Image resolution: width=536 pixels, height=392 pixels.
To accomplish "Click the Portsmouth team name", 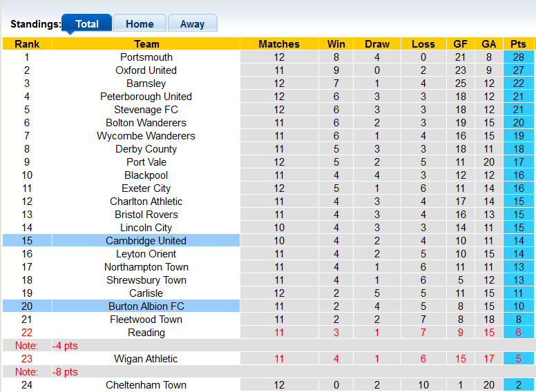I will (x=146, y=57).
